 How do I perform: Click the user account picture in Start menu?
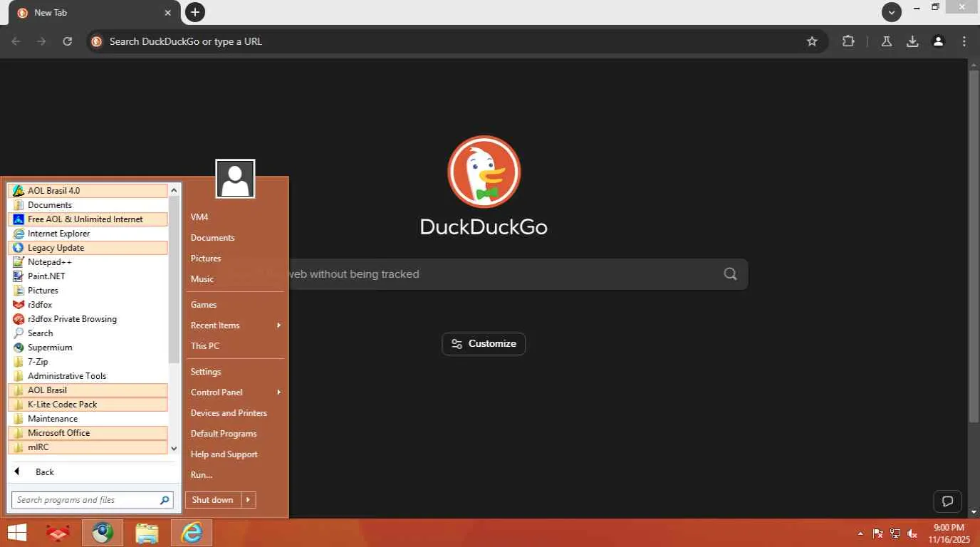click(x=235, y=179)
